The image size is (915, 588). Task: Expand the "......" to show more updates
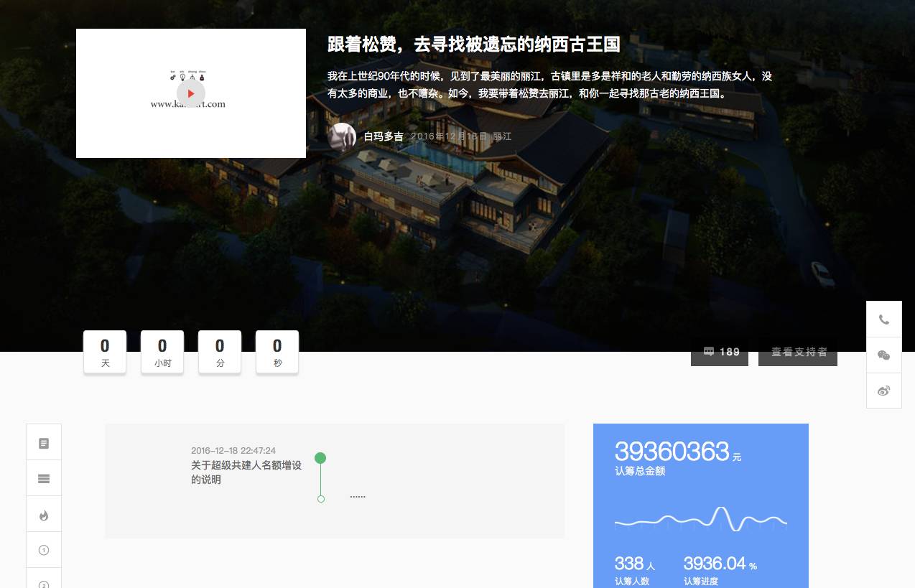click(357, 495)
